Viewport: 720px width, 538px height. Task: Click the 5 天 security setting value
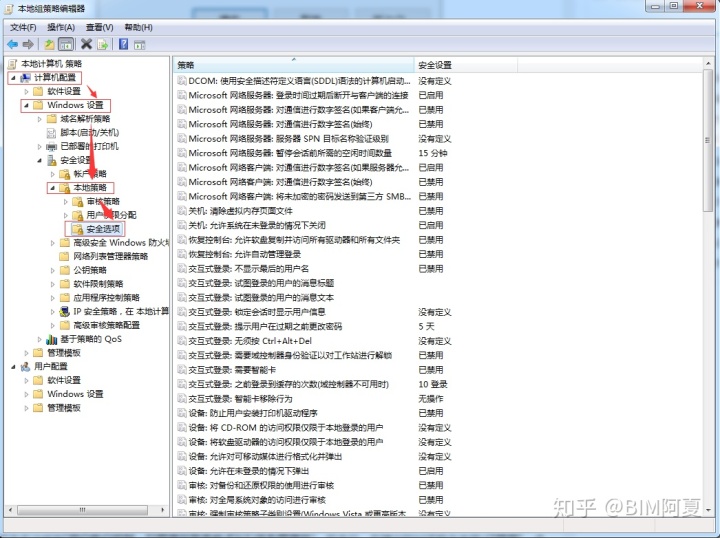426,327
